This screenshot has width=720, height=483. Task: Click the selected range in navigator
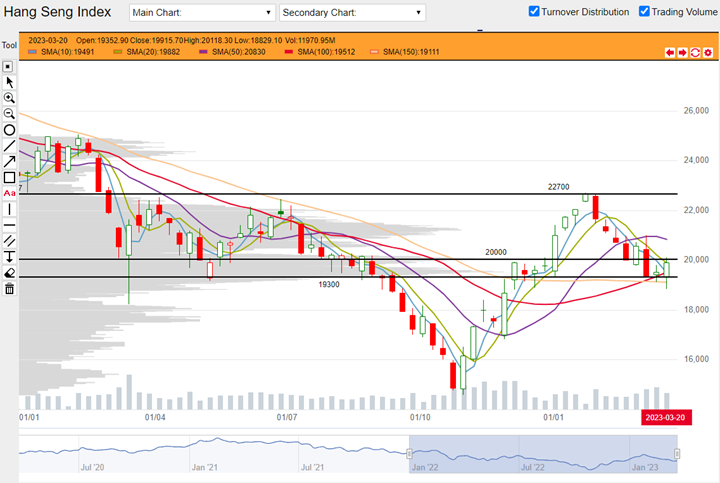[x=543, y=454]
